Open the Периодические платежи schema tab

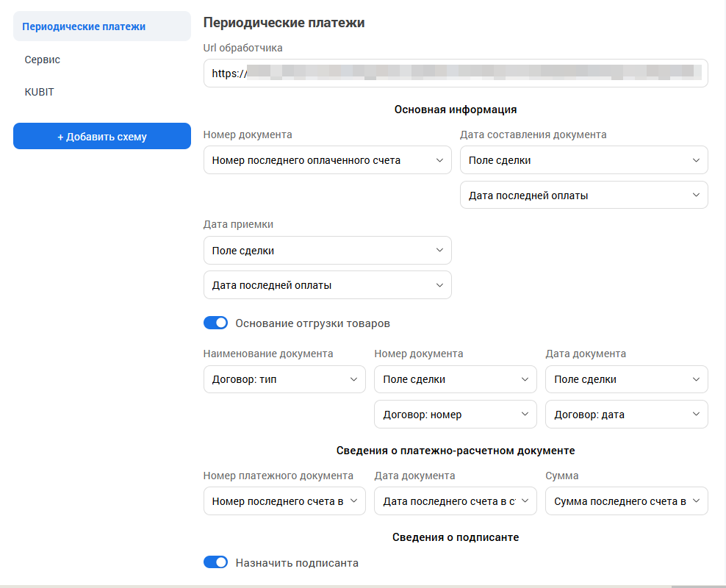101,26
